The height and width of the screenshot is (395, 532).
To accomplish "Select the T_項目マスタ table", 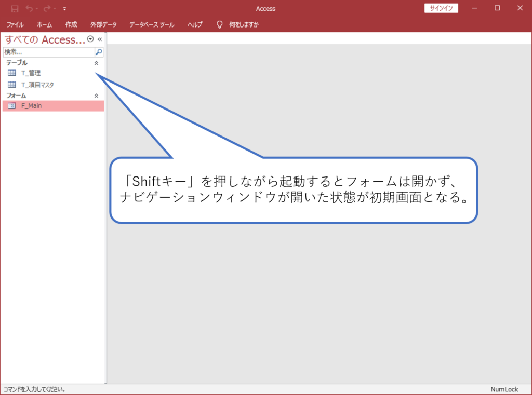I will (x=53, y=85).
